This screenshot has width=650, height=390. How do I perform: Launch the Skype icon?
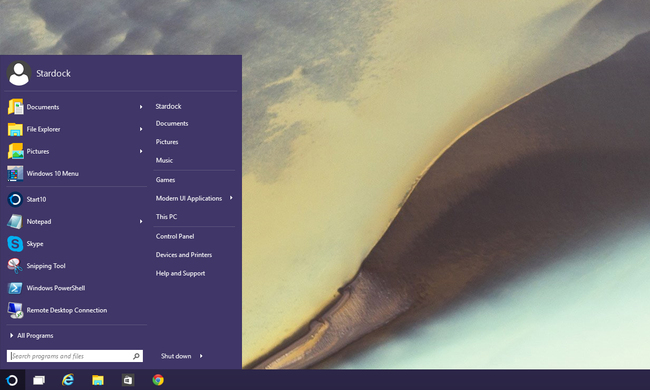pos(15,244)
